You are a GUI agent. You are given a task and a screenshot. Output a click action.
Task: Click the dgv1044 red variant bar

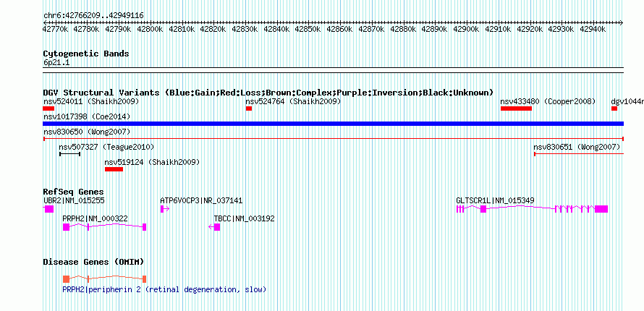[614, 108]
